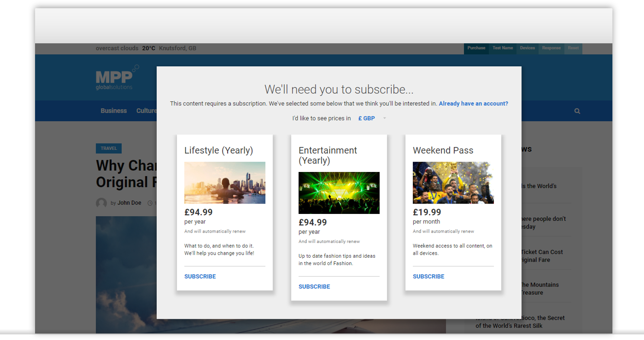Open the Business menu item

point(113,111)
